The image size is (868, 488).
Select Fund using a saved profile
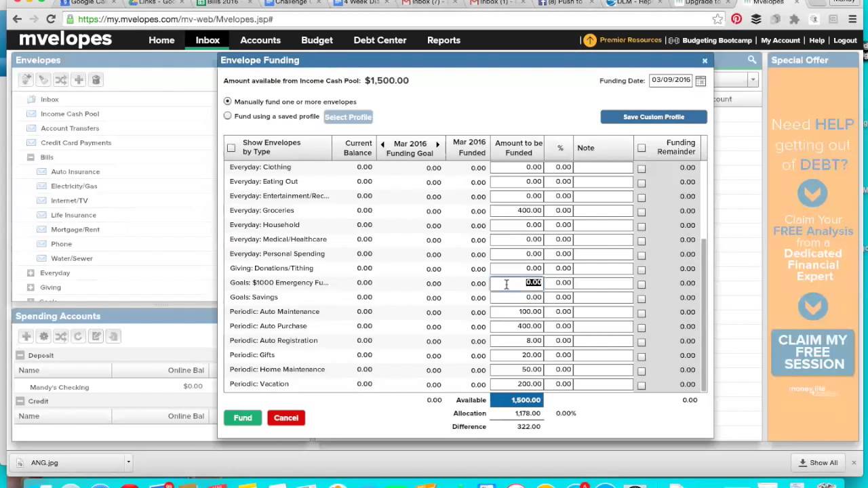(228, 117)
